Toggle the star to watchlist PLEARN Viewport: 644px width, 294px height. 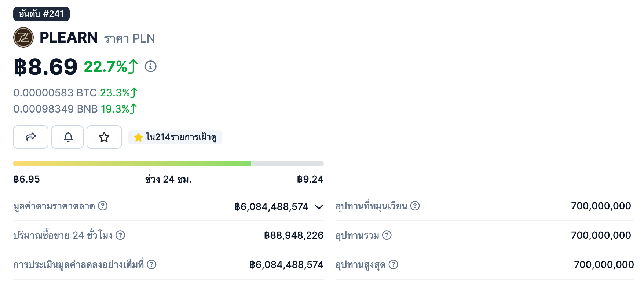click(104, 137)
